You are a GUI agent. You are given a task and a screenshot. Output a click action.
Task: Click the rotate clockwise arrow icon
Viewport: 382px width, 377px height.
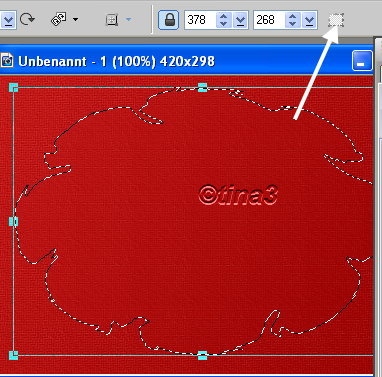pos(27,19)
